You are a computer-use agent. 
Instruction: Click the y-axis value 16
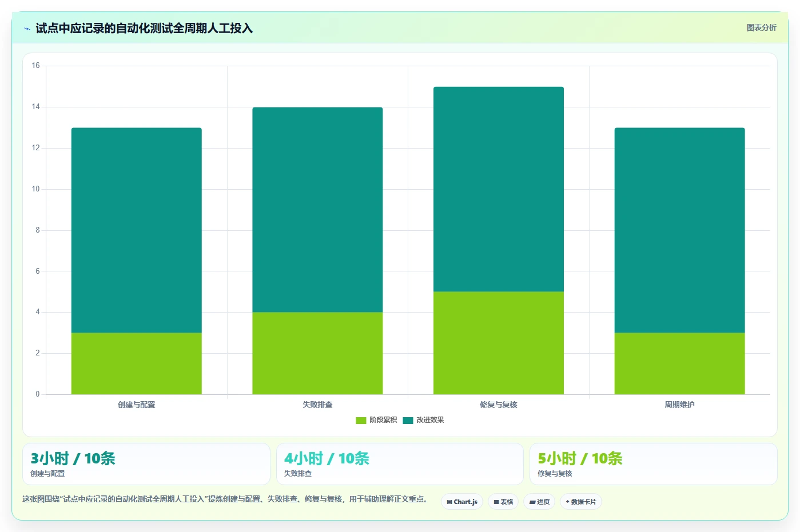[35, 66]
